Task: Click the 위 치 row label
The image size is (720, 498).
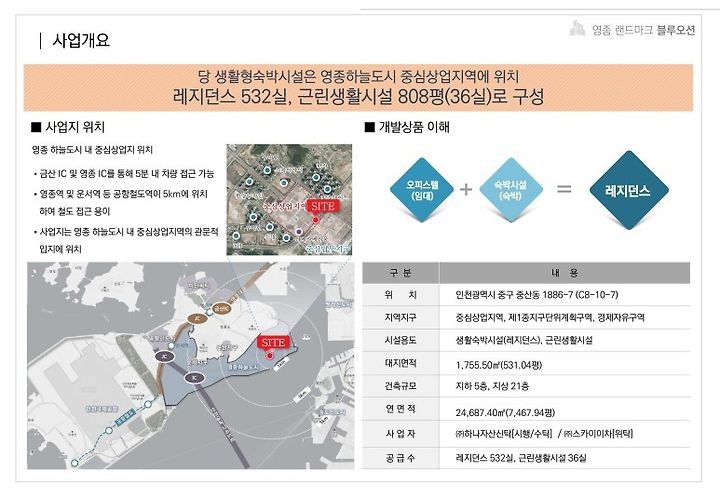Action: (400, 294)
